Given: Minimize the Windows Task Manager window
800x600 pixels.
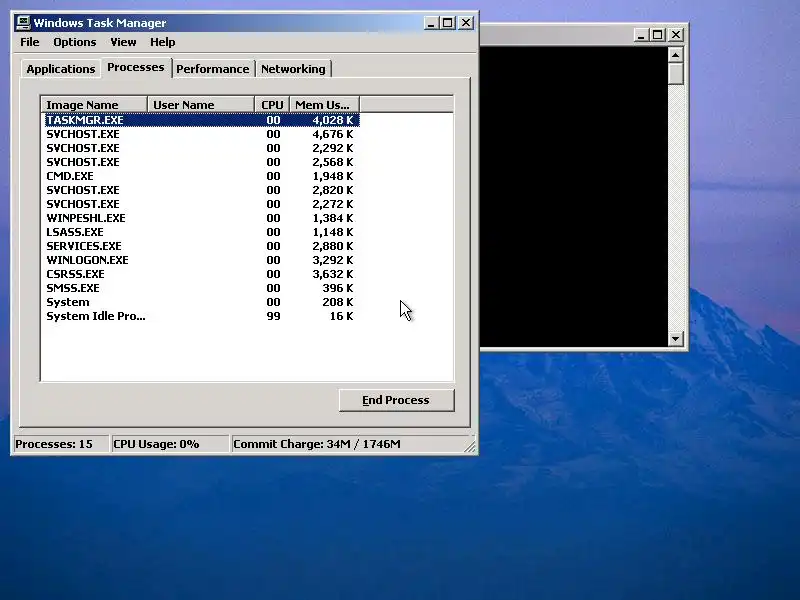Looking at the screenshot, I should click(431, 23).
